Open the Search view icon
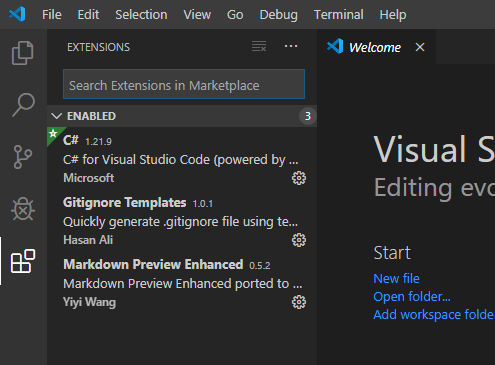 (x=23, y=105)
